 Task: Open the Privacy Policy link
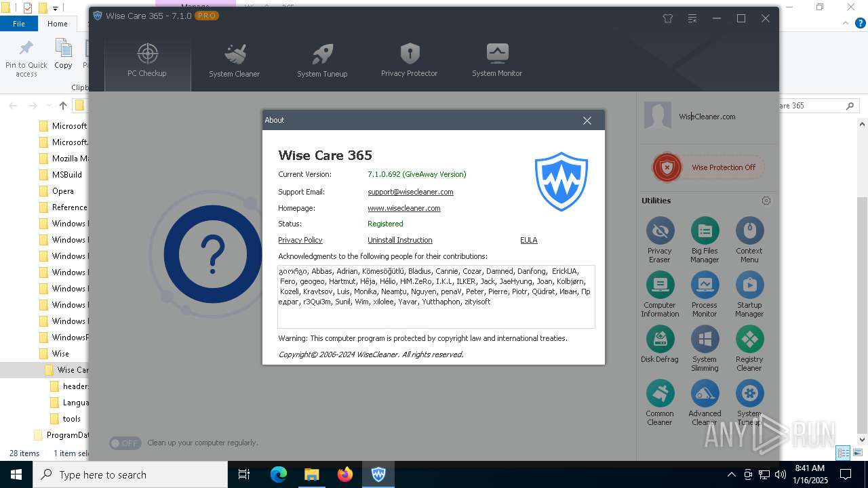coord(300,240)
